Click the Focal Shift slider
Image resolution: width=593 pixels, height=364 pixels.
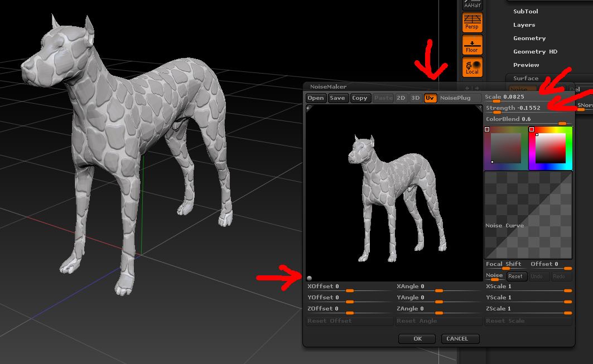coord(505,265)
